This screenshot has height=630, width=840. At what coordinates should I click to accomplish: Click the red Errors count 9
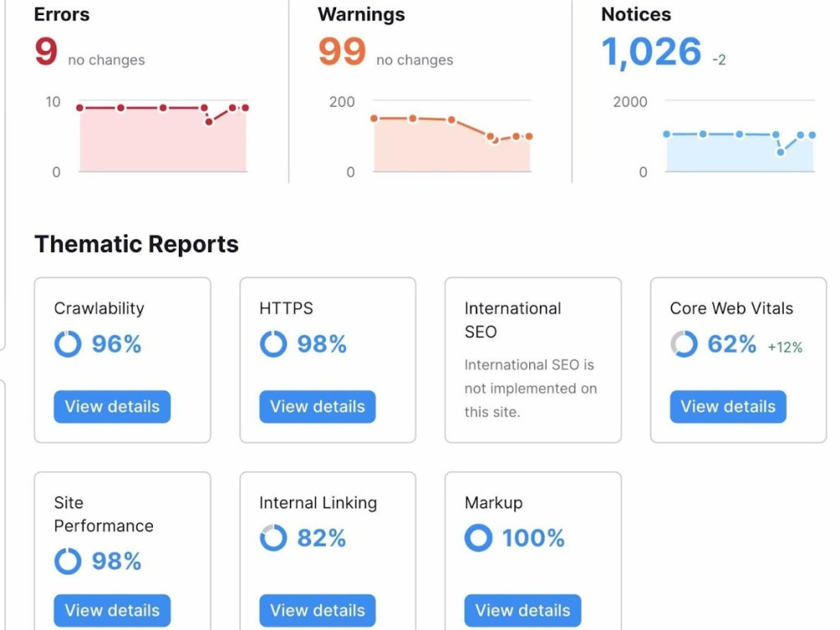click(46, 51)
